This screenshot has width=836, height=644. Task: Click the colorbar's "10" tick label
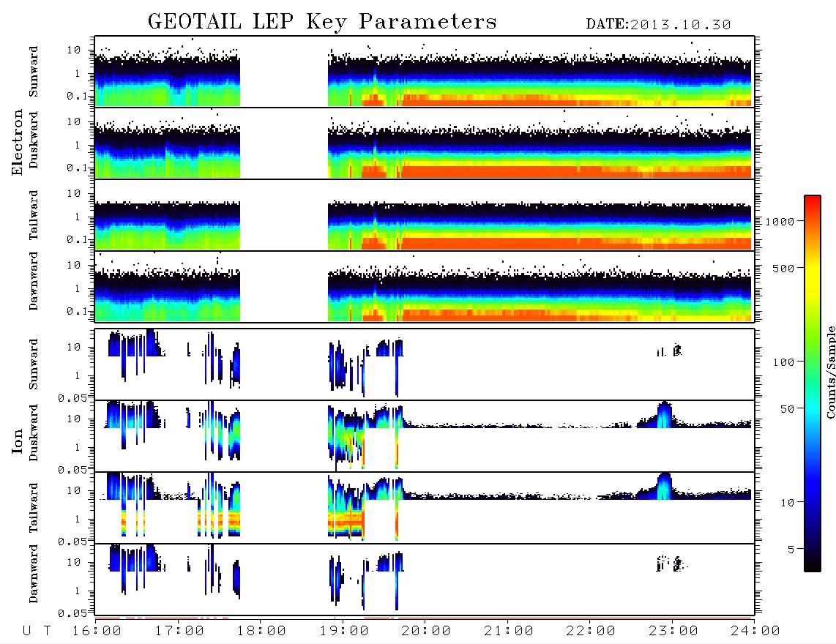787,503
